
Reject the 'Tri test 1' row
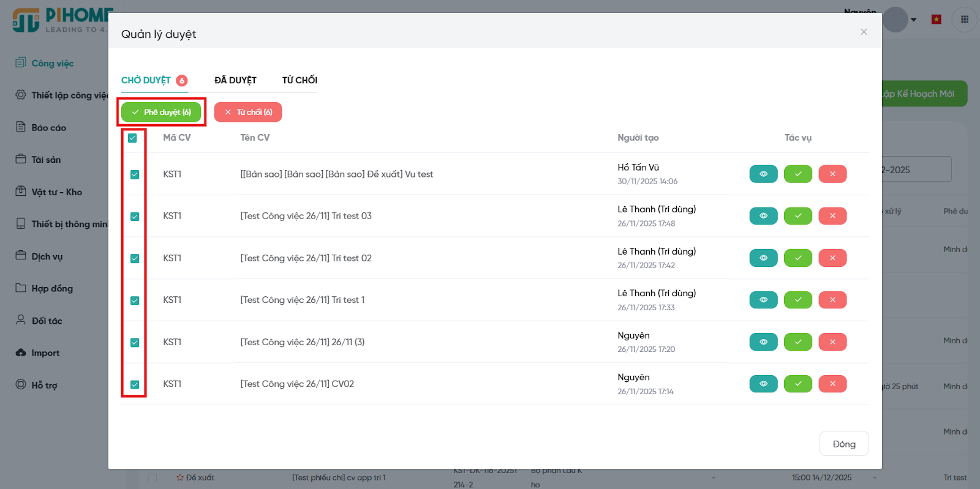coord(832,300)
